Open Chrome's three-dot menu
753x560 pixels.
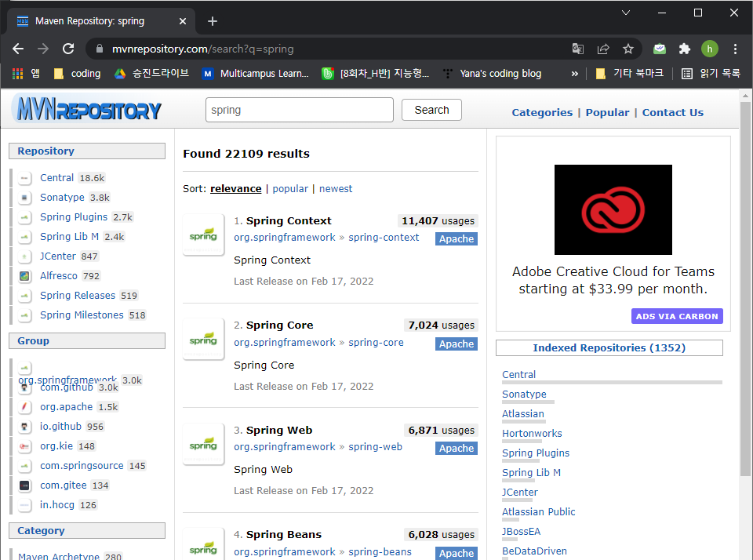(735, 49)
